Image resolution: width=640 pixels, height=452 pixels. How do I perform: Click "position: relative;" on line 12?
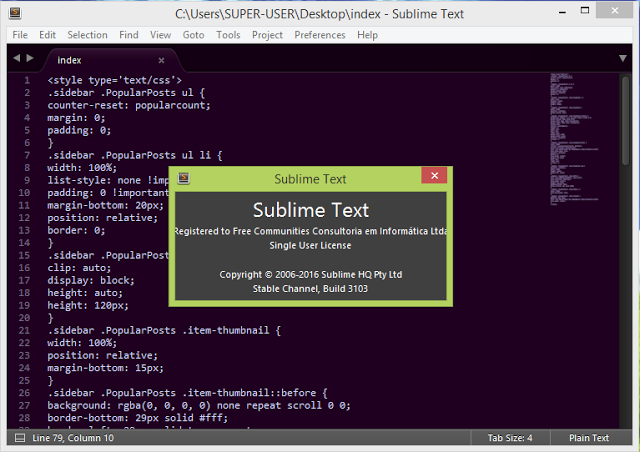point(102,218)
